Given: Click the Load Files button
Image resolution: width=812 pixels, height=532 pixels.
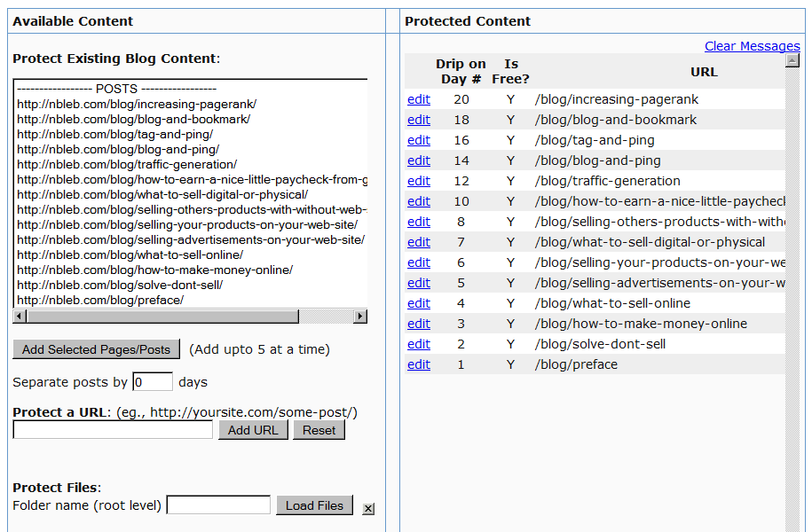Looking at the screenshot, I should (314, 505).
